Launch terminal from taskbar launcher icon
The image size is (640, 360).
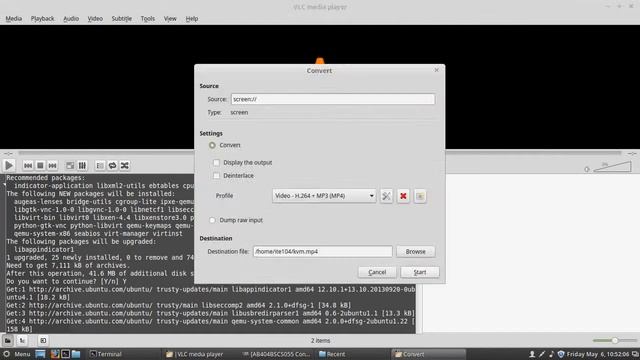(x=65, y=354)
